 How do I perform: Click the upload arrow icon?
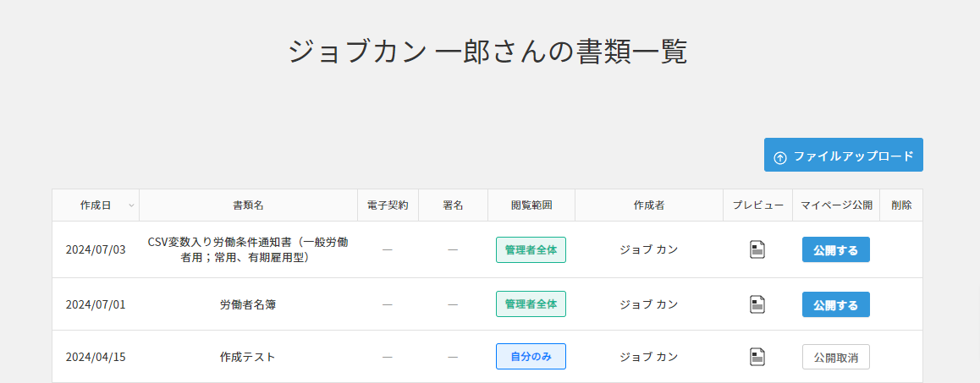(780, 156)
